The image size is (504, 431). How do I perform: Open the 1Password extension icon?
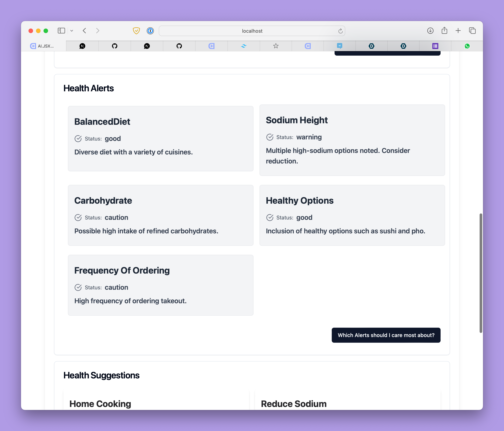tap(150, 31)
